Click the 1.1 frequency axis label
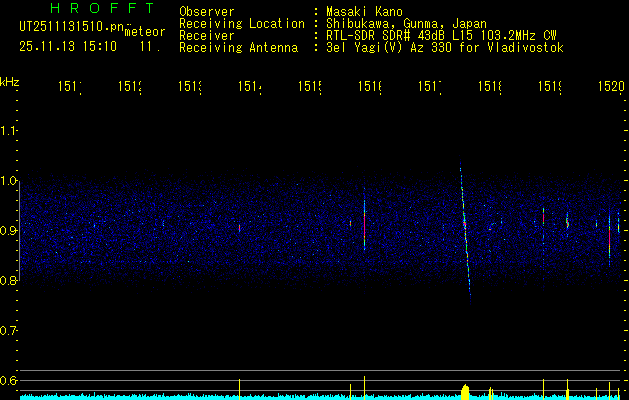The height and width of the screenshot is (400, 629). coord(10,131)
